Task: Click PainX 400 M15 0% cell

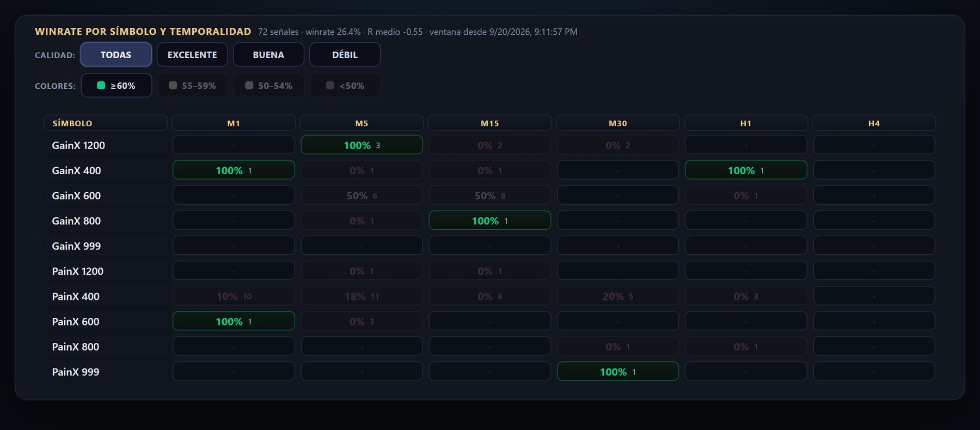Action: (x=489, y=296)
